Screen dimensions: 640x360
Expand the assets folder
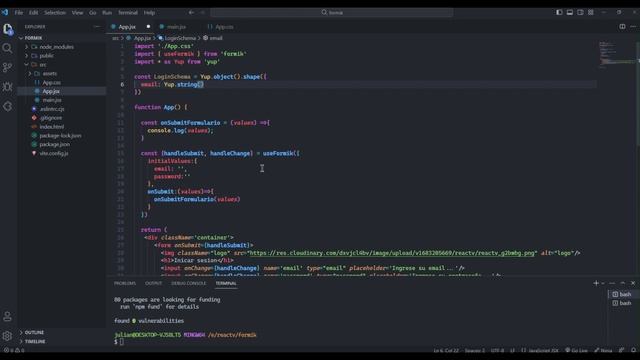pos(61,73)
